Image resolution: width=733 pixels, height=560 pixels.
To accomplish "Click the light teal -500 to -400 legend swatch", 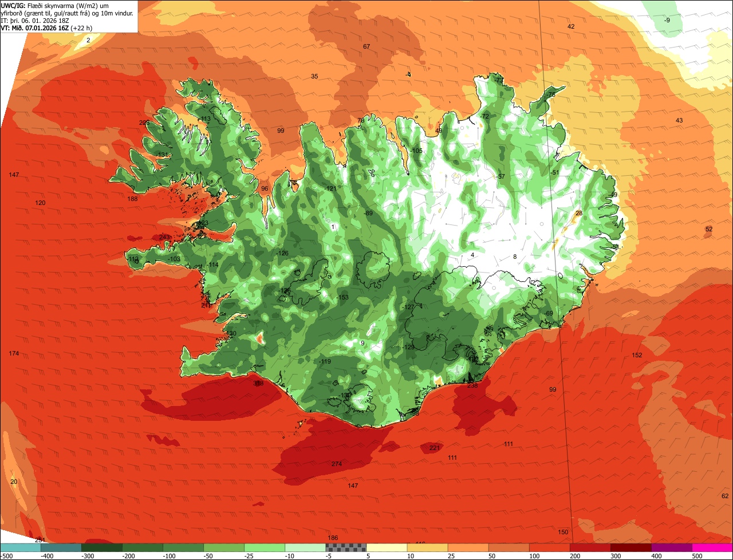I will click(x=20, y=547).
